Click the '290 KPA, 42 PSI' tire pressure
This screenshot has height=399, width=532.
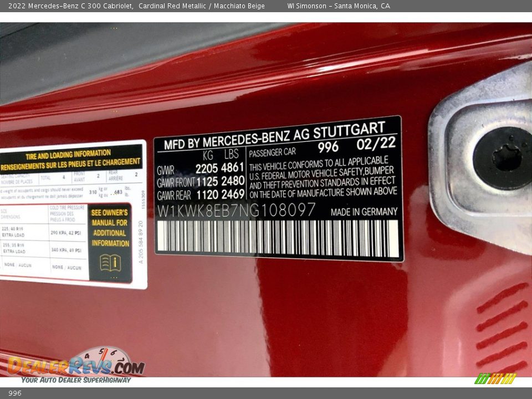(x=66, y=233)
